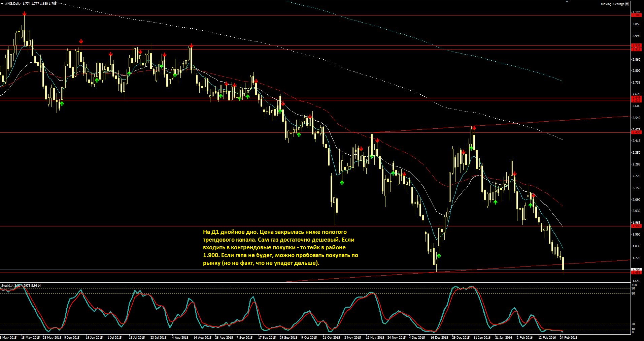Click the "16 Dec 2015" date label
The width and height of the screenshot is (644, 341).
click(x=439, y=337)
